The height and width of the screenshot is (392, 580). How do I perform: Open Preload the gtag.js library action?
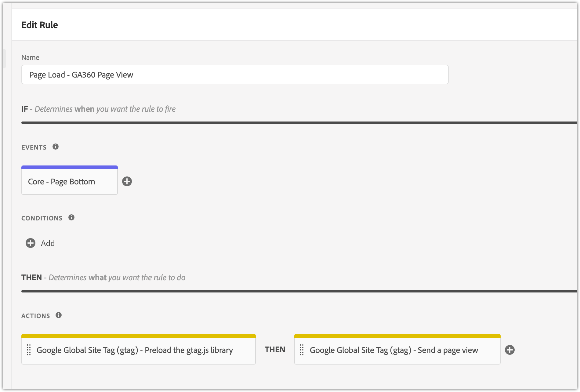[x=139, y=349]
